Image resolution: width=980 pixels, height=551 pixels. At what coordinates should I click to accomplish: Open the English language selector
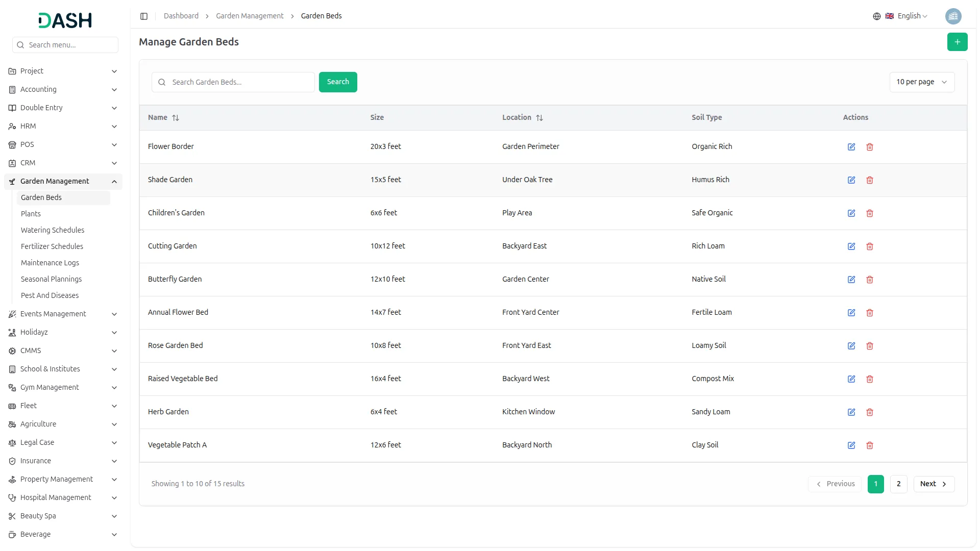906,16
